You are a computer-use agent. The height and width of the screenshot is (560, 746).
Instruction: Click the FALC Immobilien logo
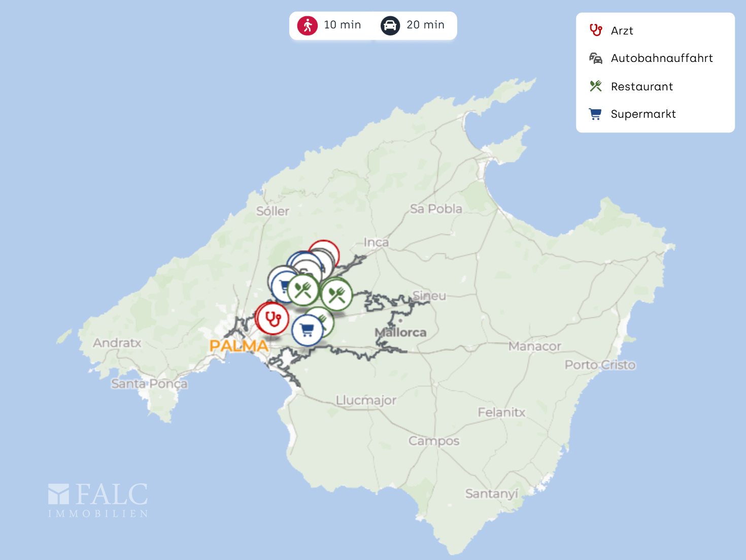click(98, 500)
